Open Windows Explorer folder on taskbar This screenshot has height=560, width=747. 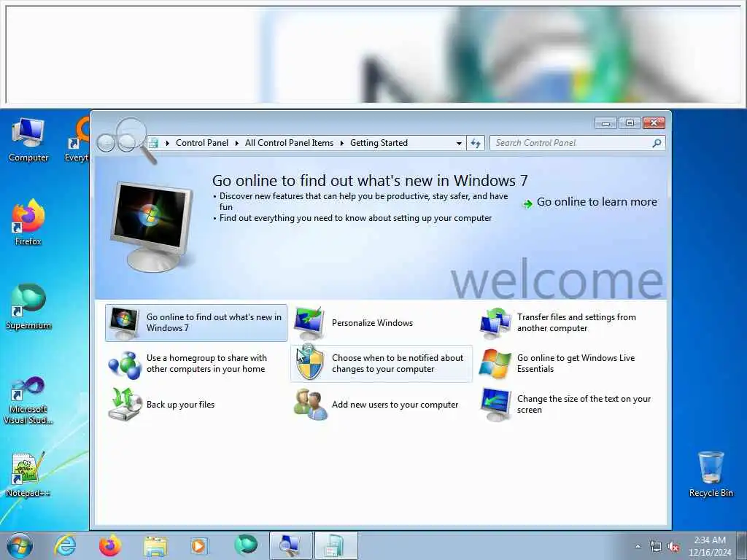(x=155, y=547)
